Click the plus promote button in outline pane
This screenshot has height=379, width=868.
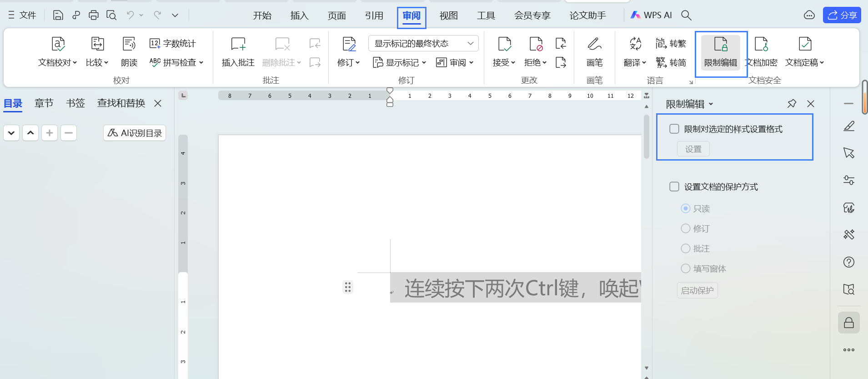(50, 133)
